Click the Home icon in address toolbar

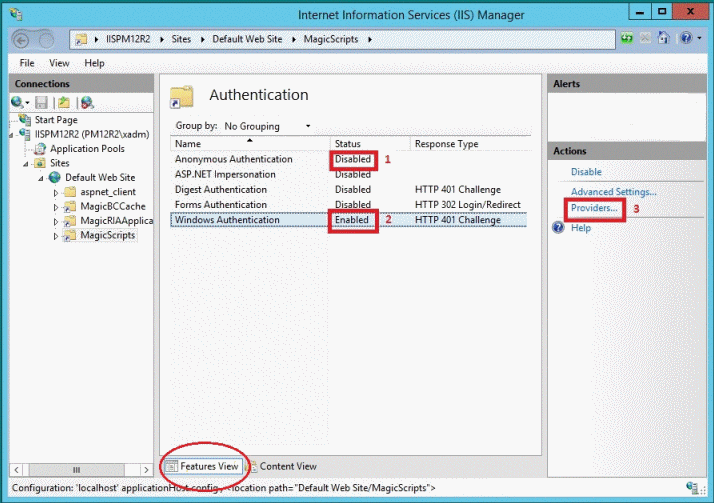point(663,38)
